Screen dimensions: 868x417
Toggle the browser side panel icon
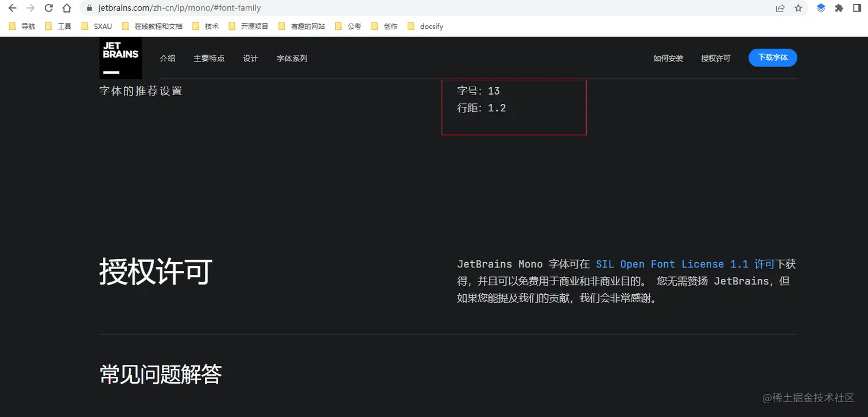(857, 8)
